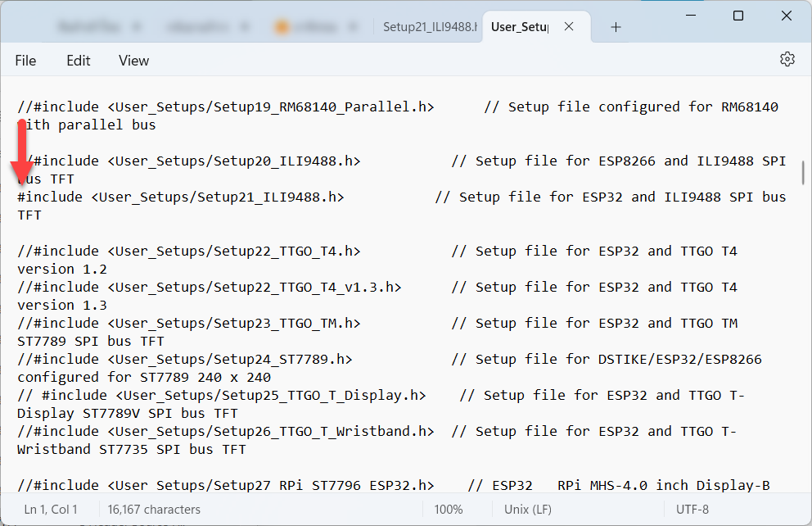
Task: Open Notepad settings via the gear icon
Action: coord(787,60)
